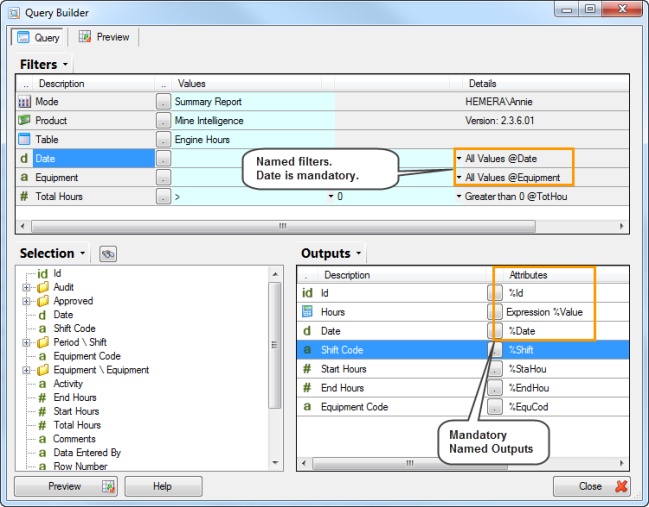Click the 'a' icon of Equipment Code output

[x=307, y=406]
